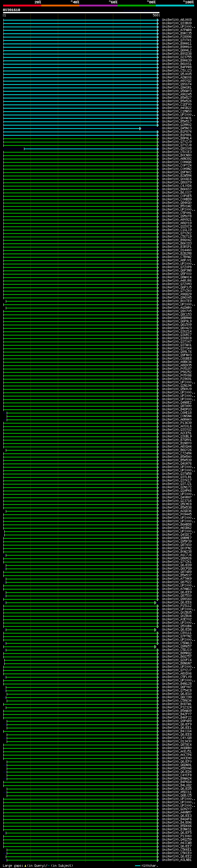Select the UniRef100_A3LNB1 label
The image size is (197, 868).
[x=177, y=860]
